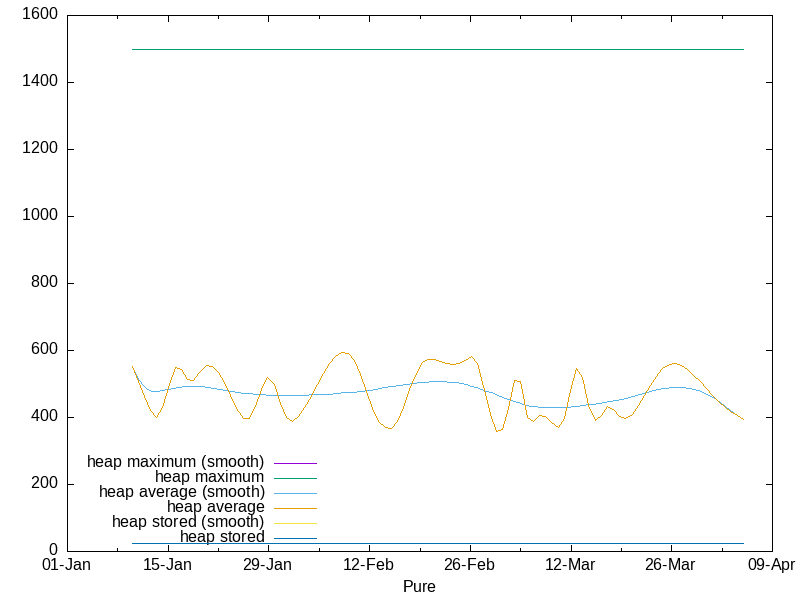Select the 600 y-axis tick label

point(44,350)
